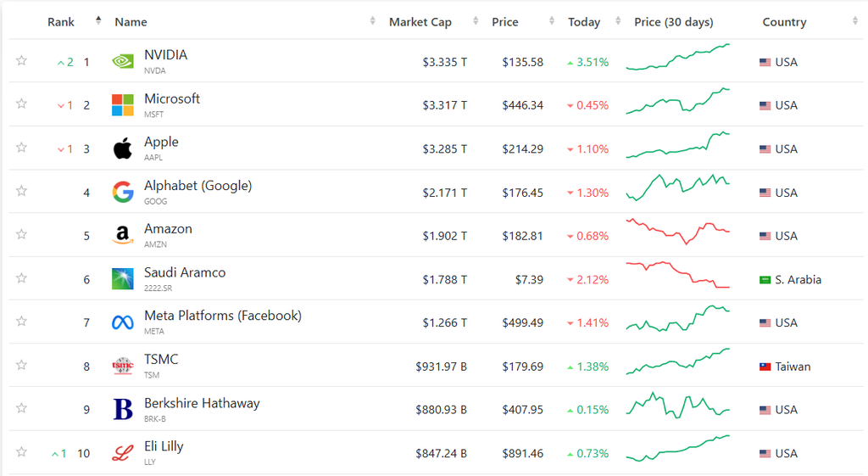
Task: Open Saudi Aramco 30-day price chart
Action: click(677, 275)
